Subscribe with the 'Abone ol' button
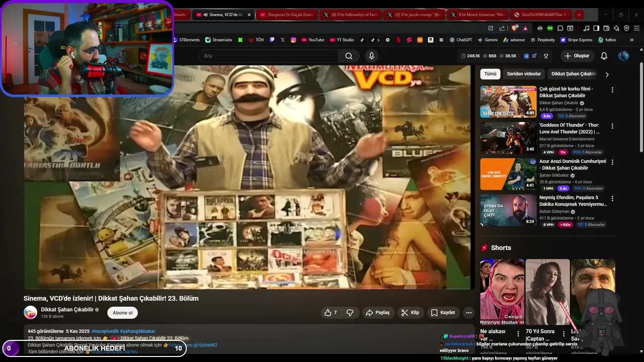The image size is (644, 362). (122, 313)
